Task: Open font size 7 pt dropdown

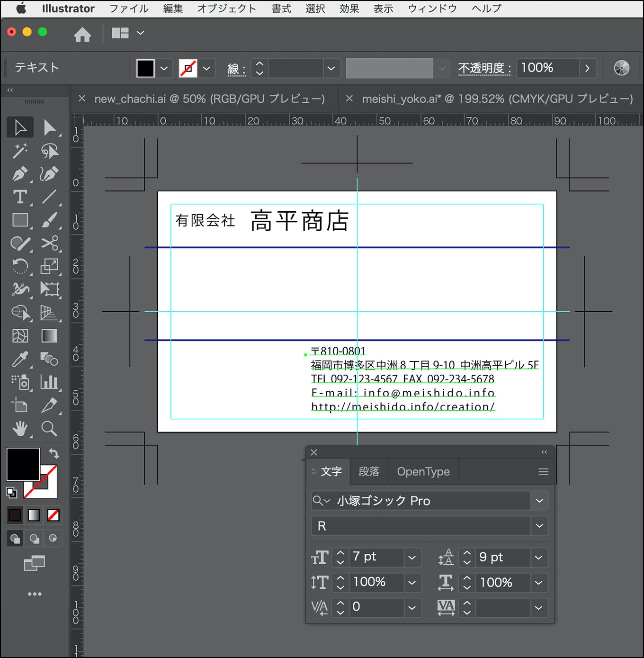Action: point(412,557)
